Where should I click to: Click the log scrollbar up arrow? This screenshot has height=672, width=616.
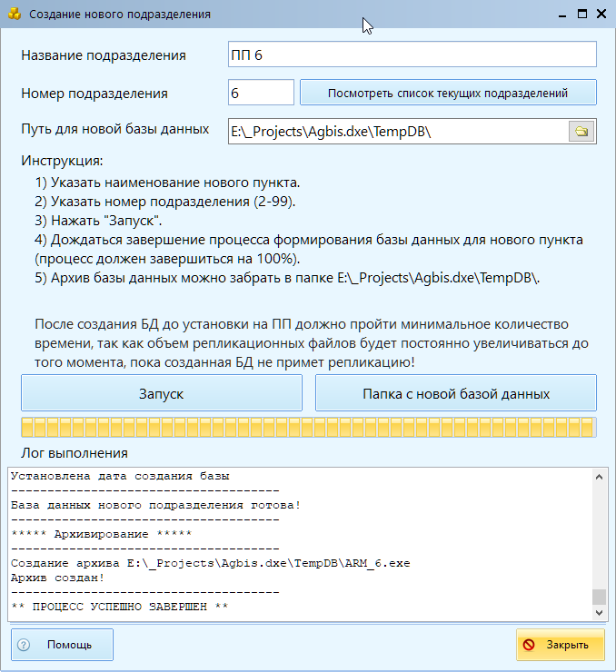(x=600, y=477)
